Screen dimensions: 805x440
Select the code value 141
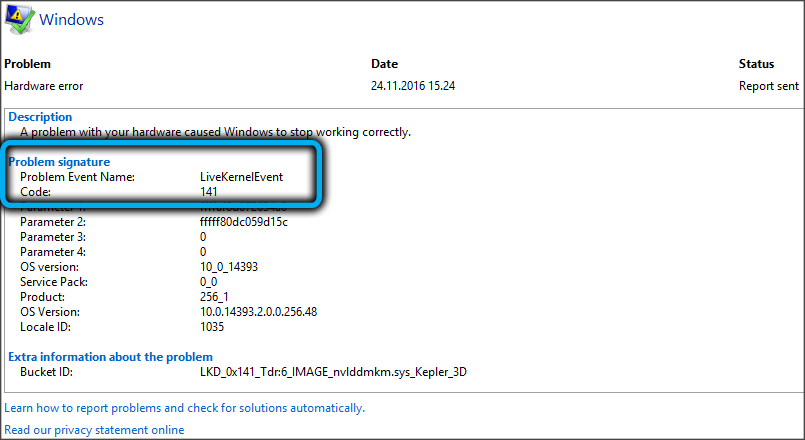[x=210, y=192]
